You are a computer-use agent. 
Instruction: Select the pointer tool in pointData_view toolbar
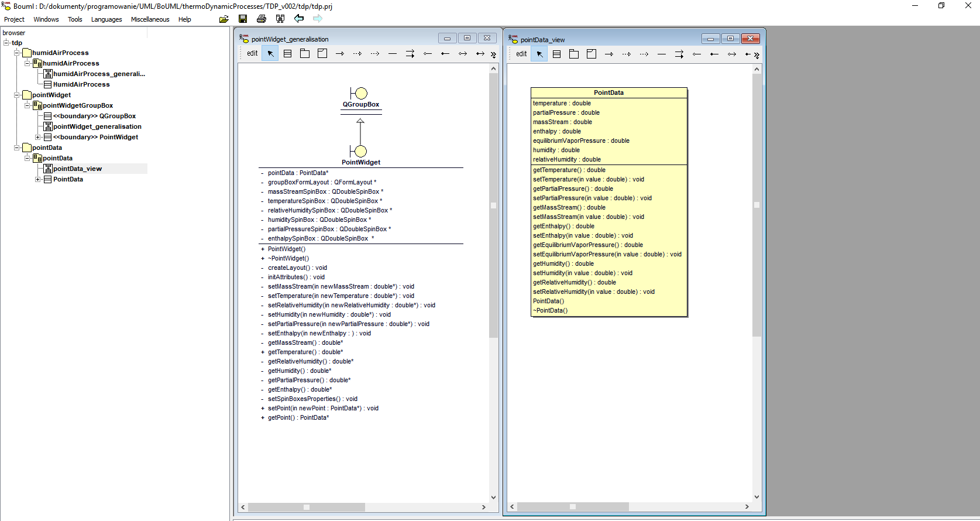pos(539,54)
